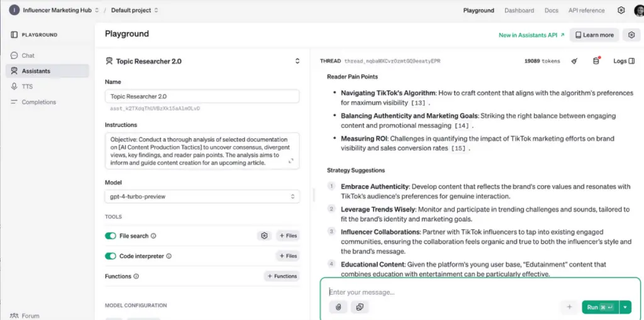The width and height of the screenshot is (644, 320).
Task: Click the icon right of the paperclip
Action: click(x=359, y=307)
